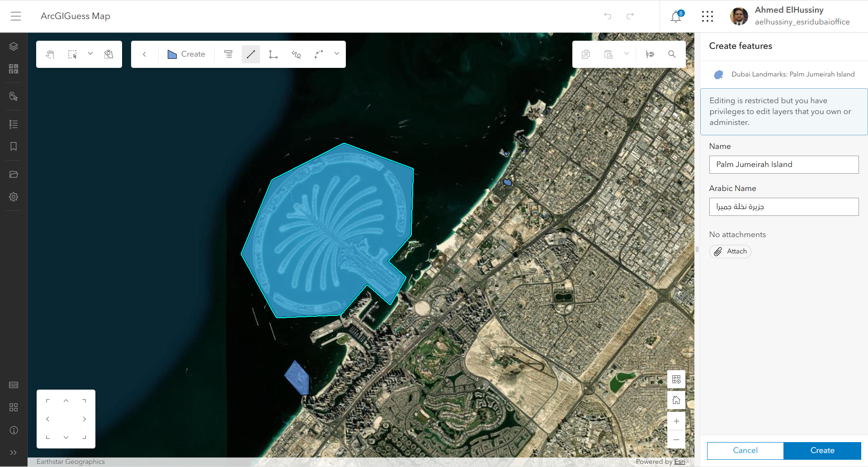Click the small blue polygon near the marina
The image size is (868, 467).
[x=297, y=378]
